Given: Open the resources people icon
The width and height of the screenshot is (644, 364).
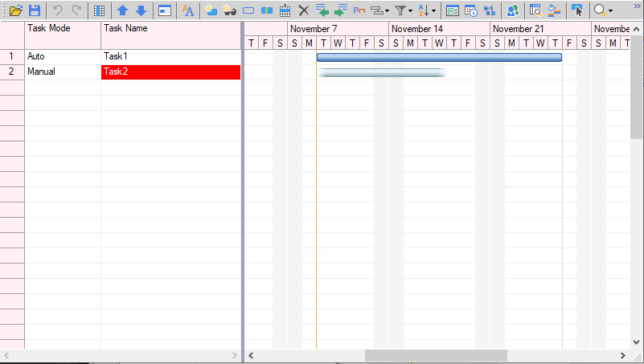Looking at the screenshot, I should pyautogui.click(x=512, y=10).
